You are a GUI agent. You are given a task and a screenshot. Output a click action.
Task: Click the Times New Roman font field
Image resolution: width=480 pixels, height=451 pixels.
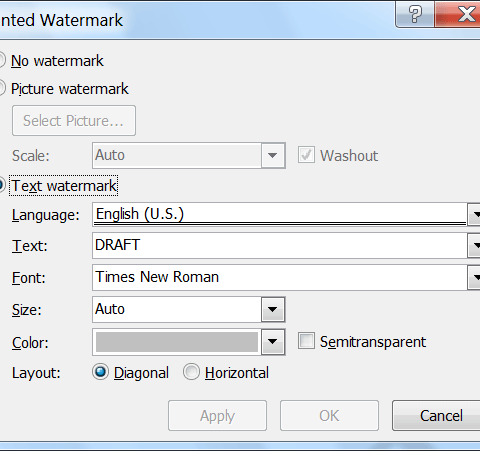click(280, 277)
